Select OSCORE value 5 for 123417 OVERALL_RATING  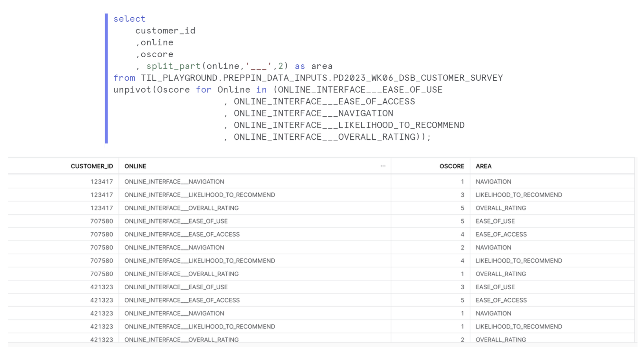coord(462,208)
